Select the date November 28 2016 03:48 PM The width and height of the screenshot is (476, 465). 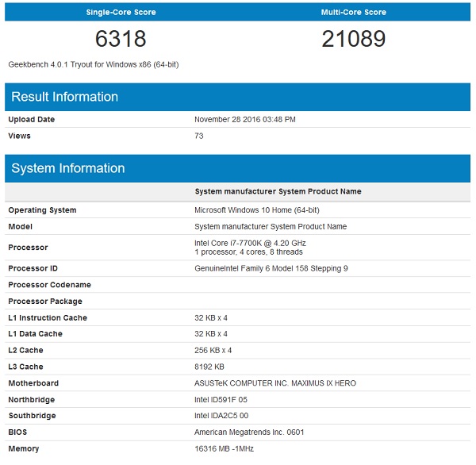[x=245, y=119]
